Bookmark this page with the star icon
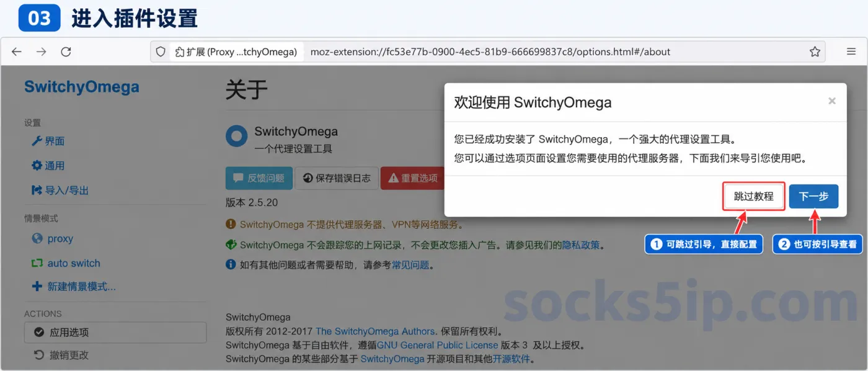The image size is (868, 371). 815,52
